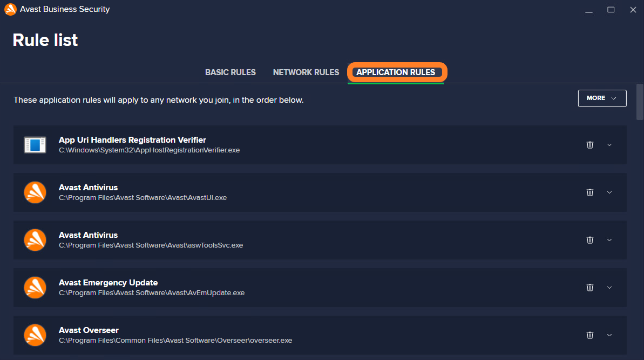Delete the AvastUI.exe Avast Antivirus rule
Image resolution: width=644 pixels, height=360 pixels.
[x=590, y=192]
